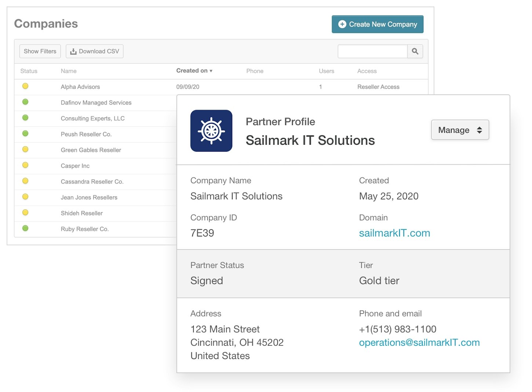Screen dimensions: 532x392
Task: Click the Sailmark ship wheel logo
Action: tap(211, 131)
